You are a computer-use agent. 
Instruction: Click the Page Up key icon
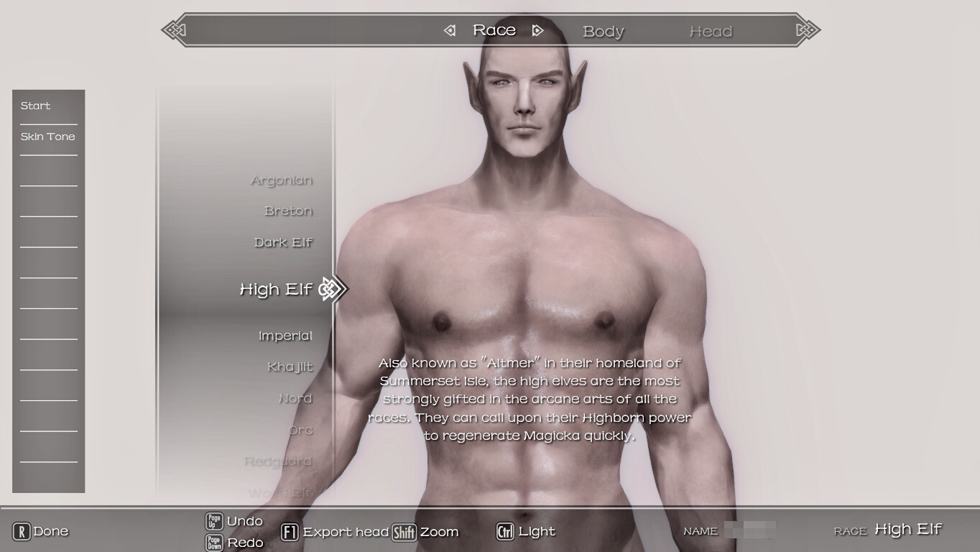pyautogui.click(x=214, y=521)
